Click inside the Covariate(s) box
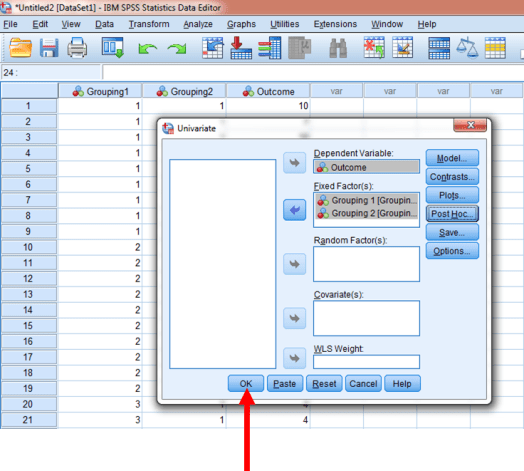 tap(366, 318)
